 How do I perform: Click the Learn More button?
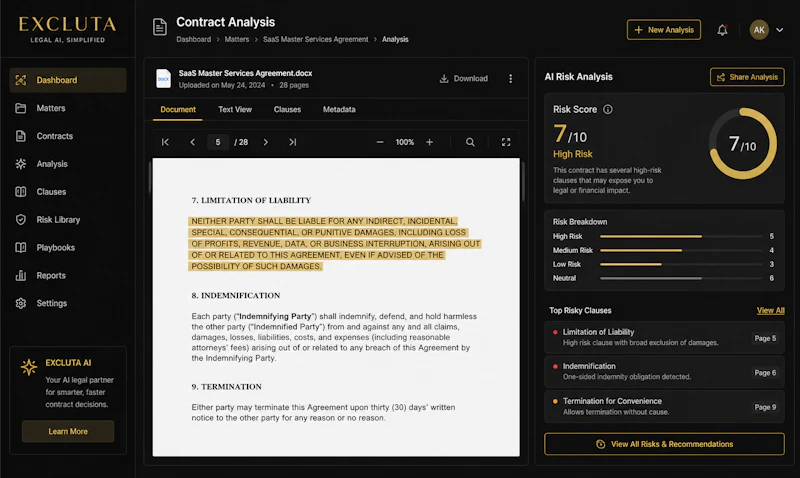(68, 432)
